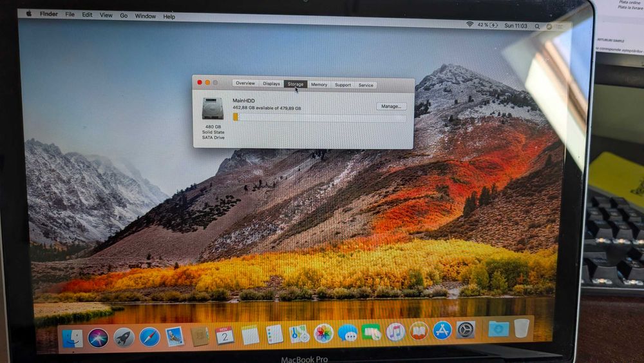Open Contacts book icon in Dock

(x=200, y=337)
